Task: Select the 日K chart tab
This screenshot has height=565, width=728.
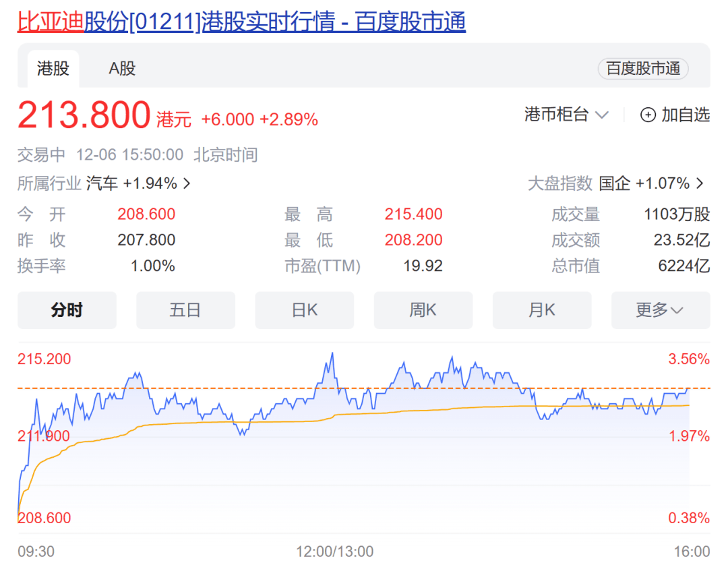Action: (304, 309)
